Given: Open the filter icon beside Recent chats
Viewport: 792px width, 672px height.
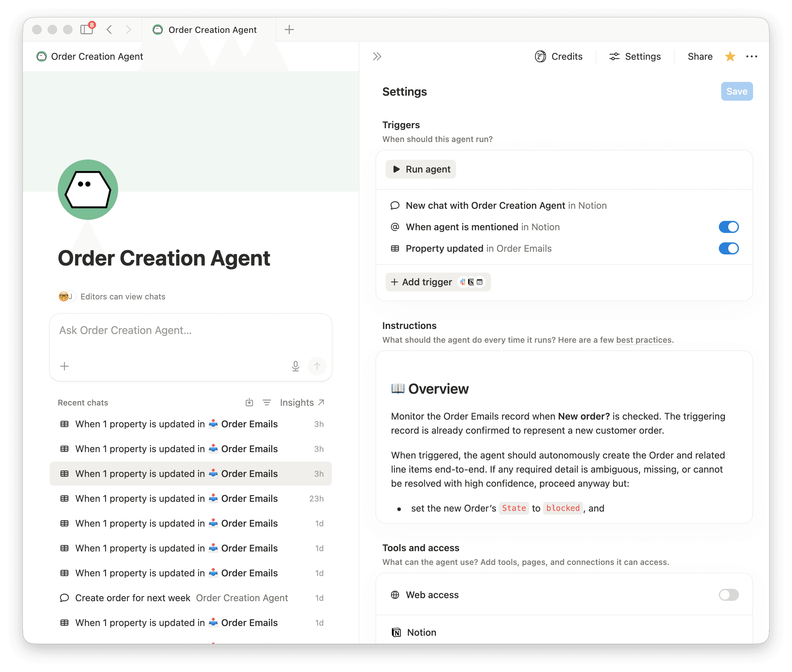Looking at the screenshot, I should click(266, 402).
